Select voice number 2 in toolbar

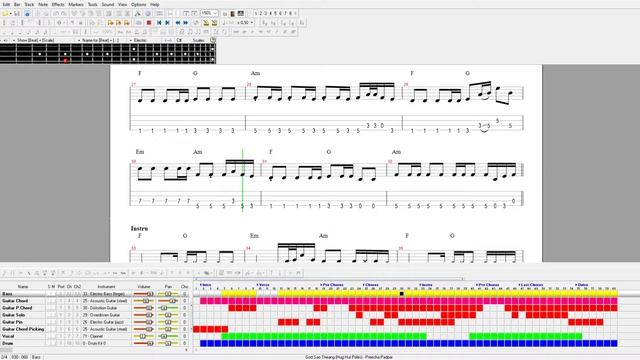[x=261, y=13]
